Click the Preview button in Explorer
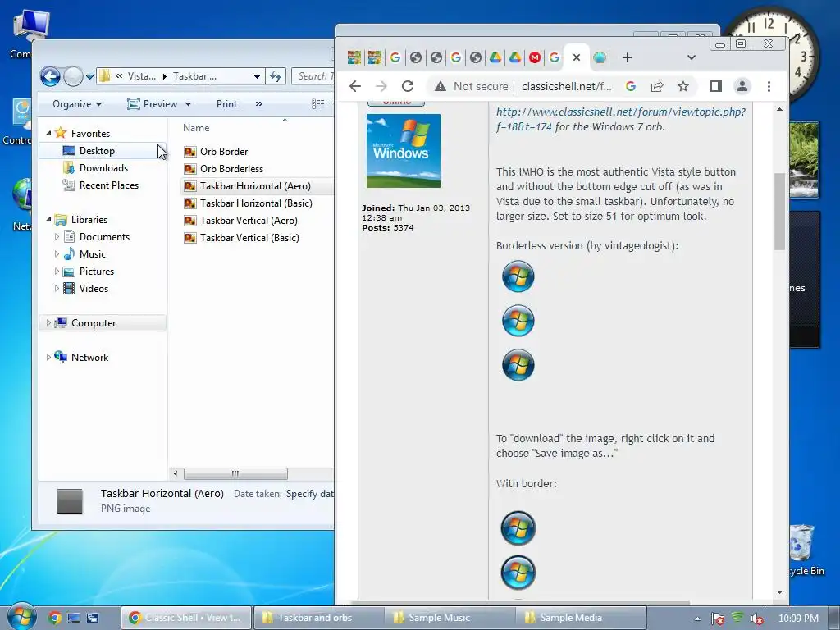Viewport: 840px width, 630px height. [x=153, y=104]
